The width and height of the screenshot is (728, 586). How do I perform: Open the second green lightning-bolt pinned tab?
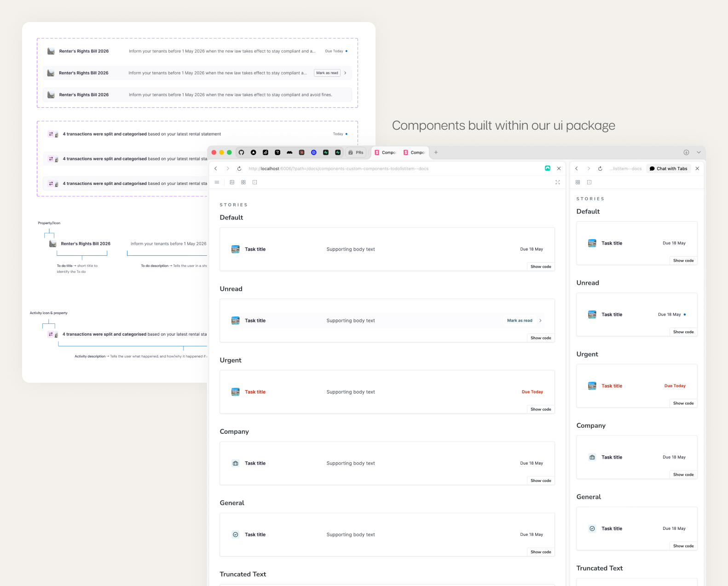click(338, 152)
